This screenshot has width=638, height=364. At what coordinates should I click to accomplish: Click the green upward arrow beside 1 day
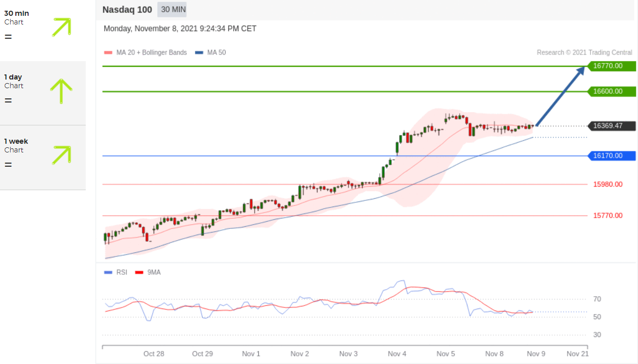click(x=61, y=91)
